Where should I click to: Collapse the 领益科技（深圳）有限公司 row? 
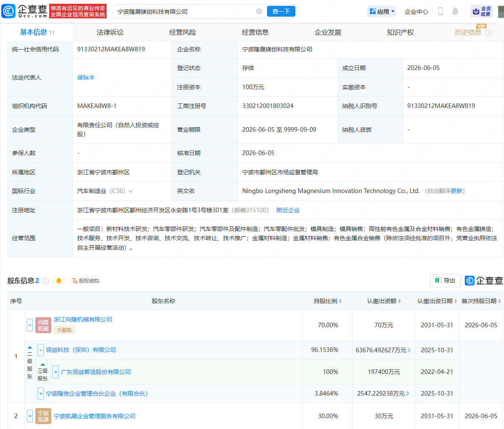tap(41, 350)
